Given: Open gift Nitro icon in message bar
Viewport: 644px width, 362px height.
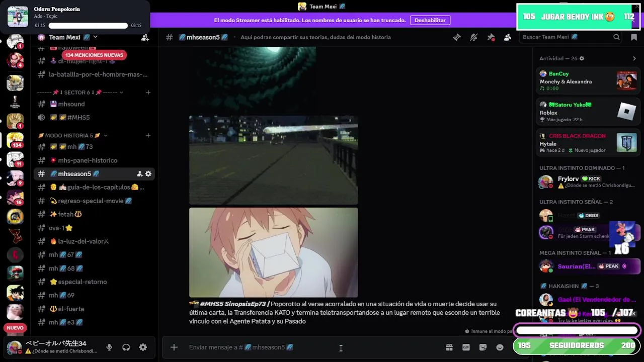Looking at the screenshot, I should [449, 347].
